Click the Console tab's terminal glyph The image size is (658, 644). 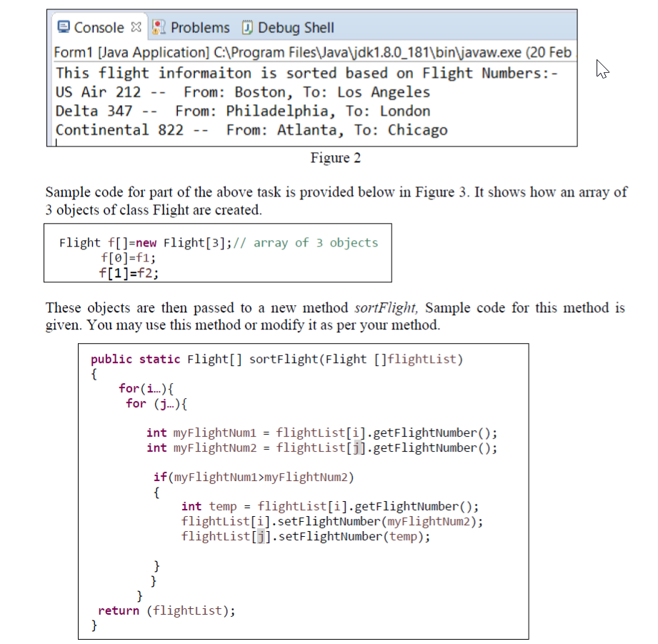point(62,27)
